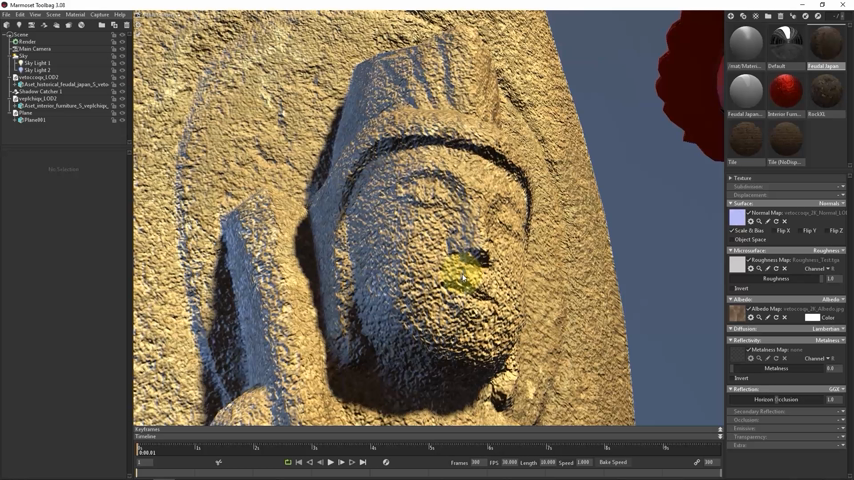Open the Reflectivity Metalness dropdown

[x=830, y=341]
